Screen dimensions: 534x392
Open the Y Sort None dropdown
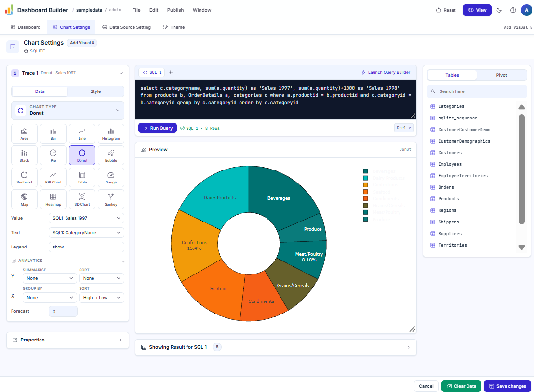pyautogui.click(x=102, y=278)
